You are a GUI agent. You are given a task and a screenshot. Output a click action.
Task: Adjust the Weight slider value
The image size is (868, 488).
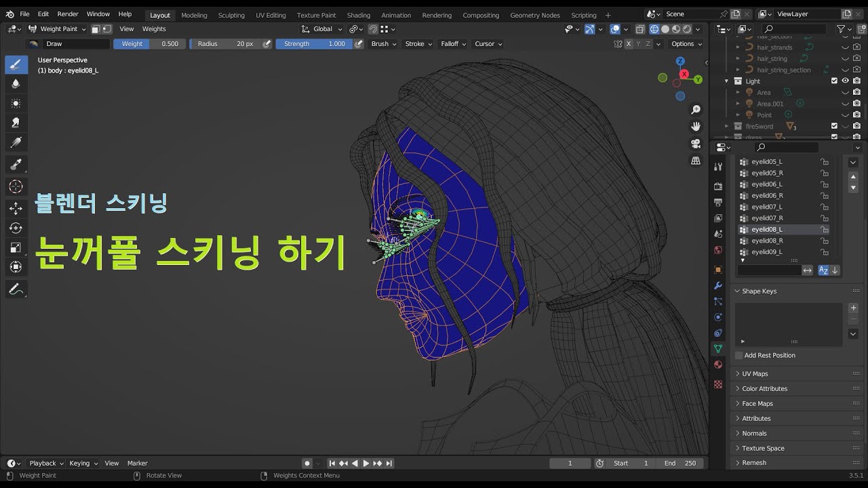click(150, 44)
